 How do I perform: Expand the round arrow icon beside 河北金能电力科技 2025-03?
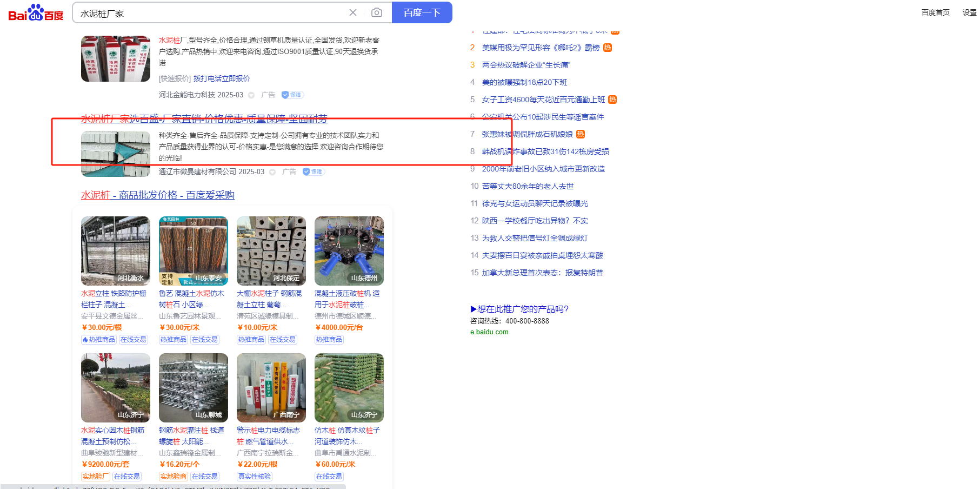[x=251, y=95]
